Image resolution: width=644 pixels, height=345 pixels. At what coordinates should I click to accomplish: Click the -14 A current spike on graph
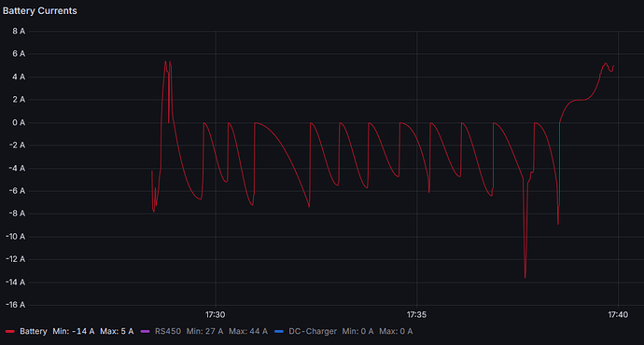click(x=525, y=277)
